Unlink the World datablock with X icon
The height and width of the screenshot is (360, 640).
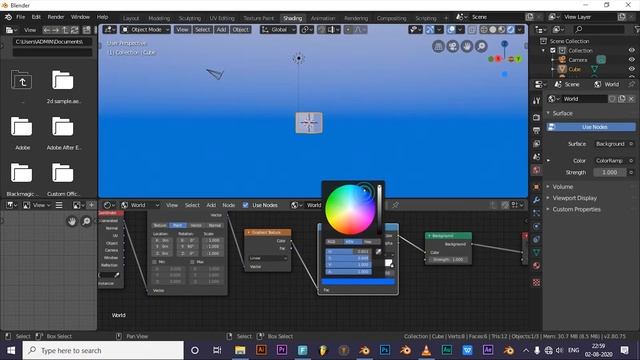point(631,99)
